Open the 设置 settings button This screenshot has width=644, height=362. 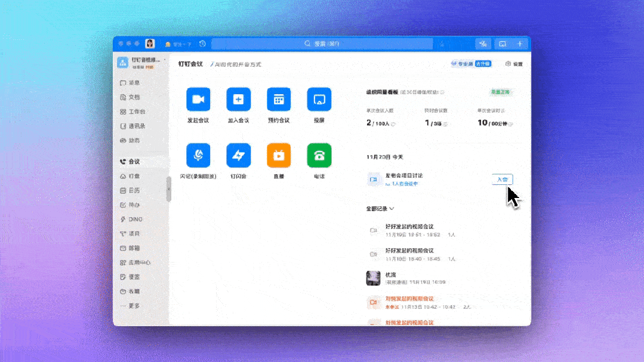(514, 64)
